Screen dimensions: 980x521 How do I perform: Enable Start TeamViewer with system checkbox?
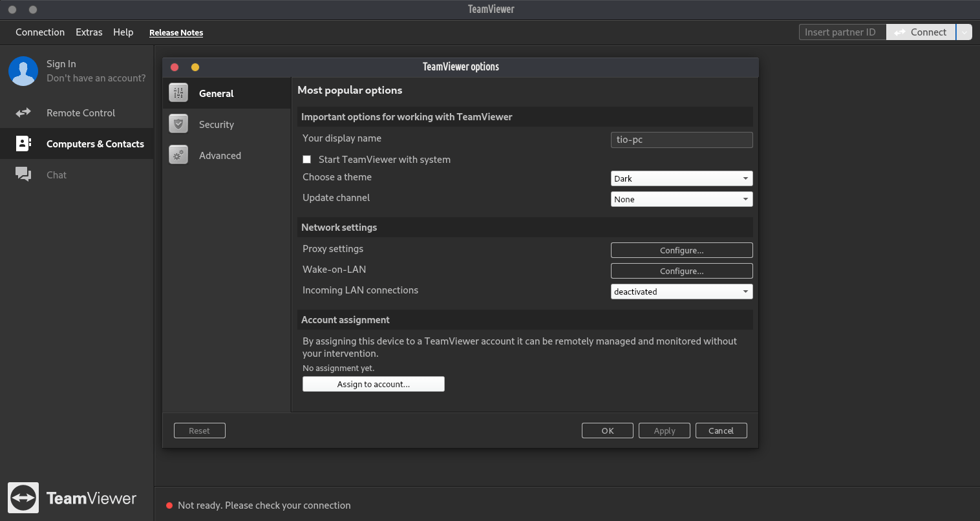[307, 160]
